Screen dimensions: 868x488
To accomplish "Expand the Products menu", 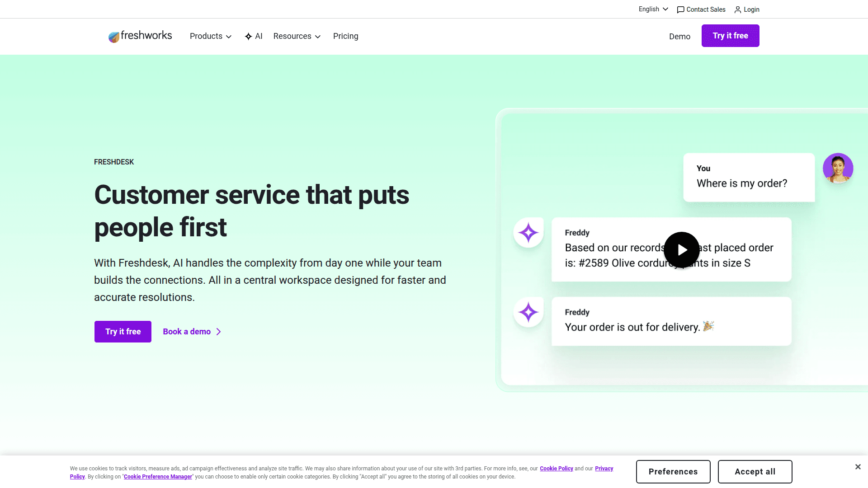I will (x=211, y=36).
